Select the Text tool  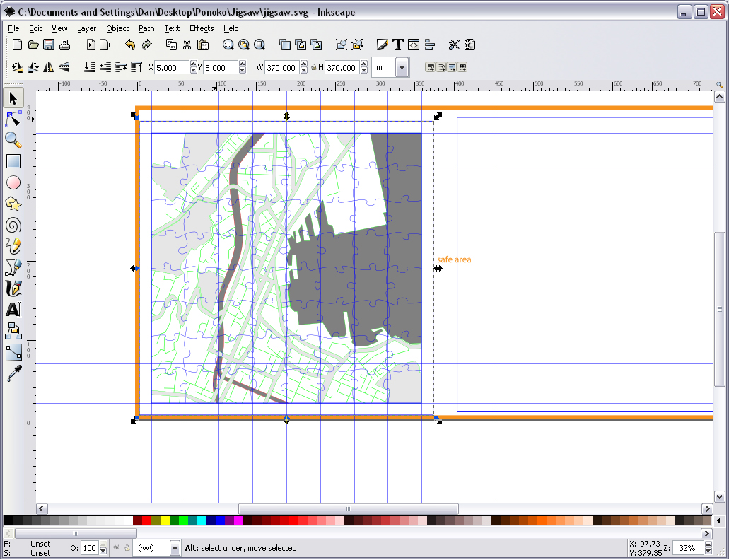pyautogui.click(x=13, y=310)
